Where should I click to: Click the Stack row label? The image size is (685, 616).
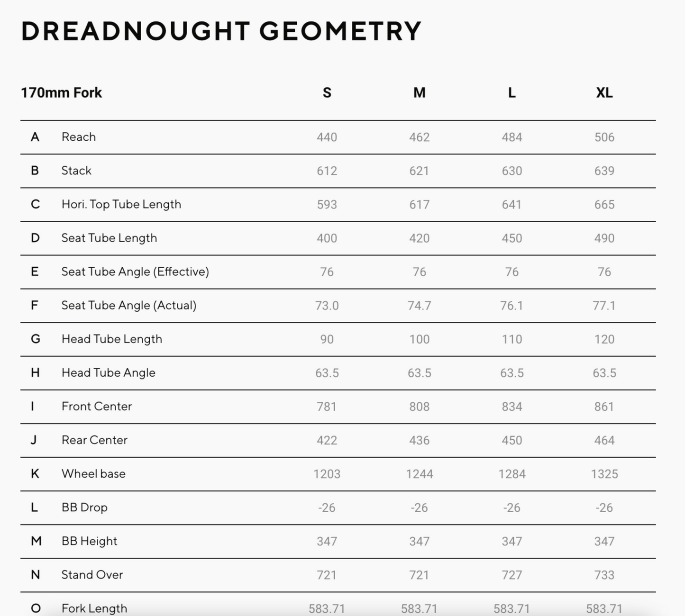point(76,171)
